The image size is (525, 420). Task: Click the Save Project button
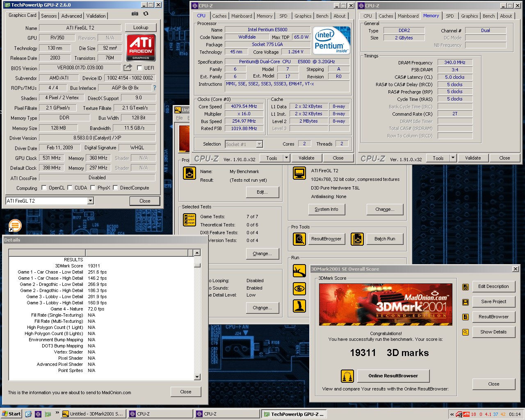493,301
